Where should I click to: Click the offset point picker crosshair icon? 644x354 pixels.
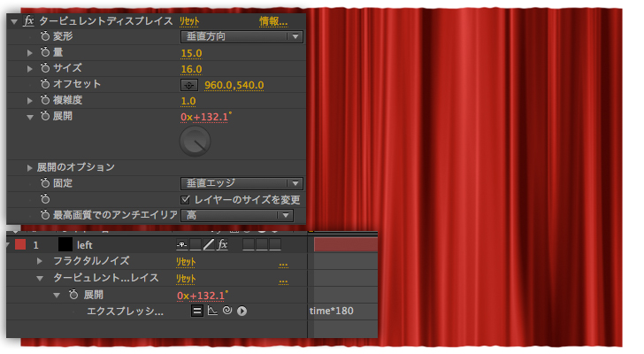point(190,85)
